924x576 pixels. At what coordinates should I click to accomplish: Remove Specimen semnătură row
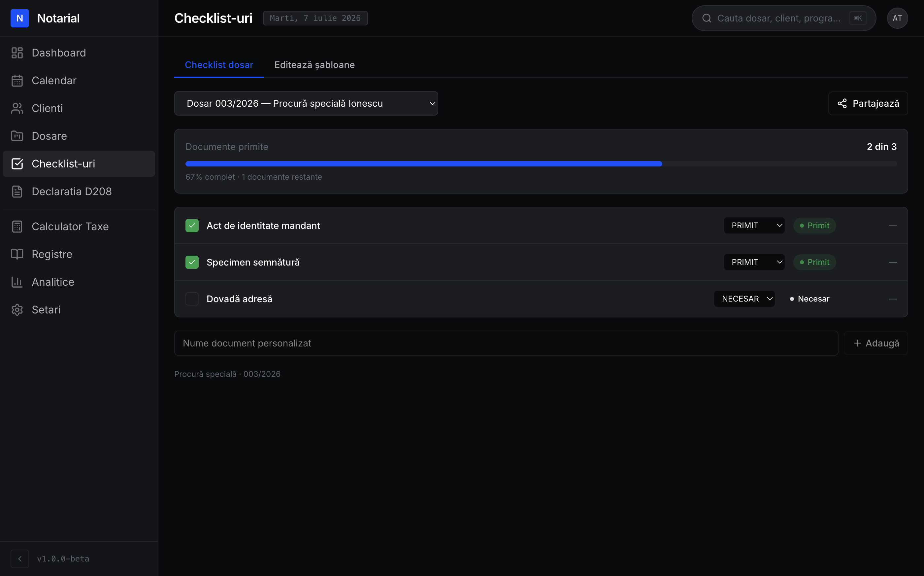click(x=893, y=262)
